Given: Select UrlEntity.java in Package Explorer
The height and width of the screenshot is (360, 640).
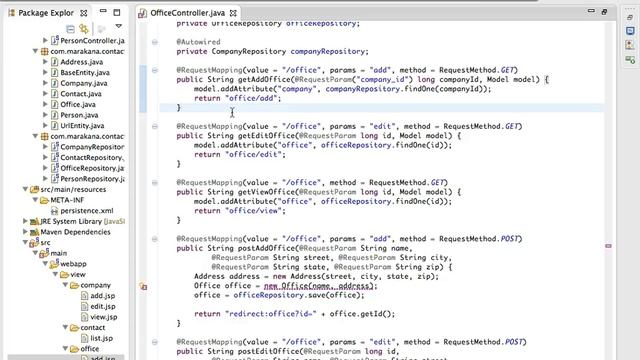Looking at the screenshot, I should point(82,126).
